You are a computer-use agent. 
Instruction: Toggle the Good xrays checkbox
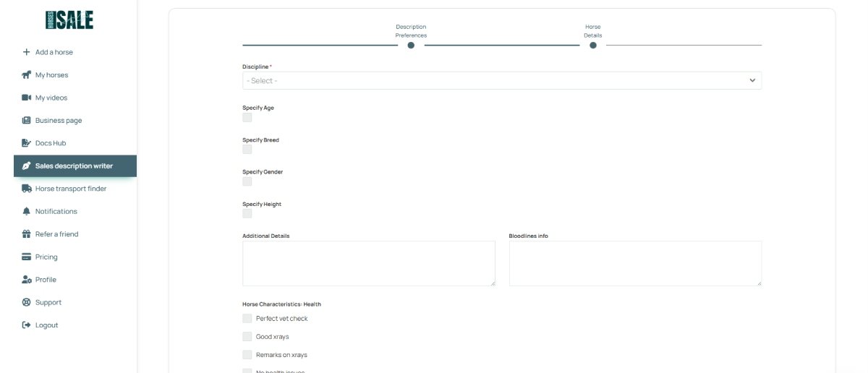click(247, 336)
